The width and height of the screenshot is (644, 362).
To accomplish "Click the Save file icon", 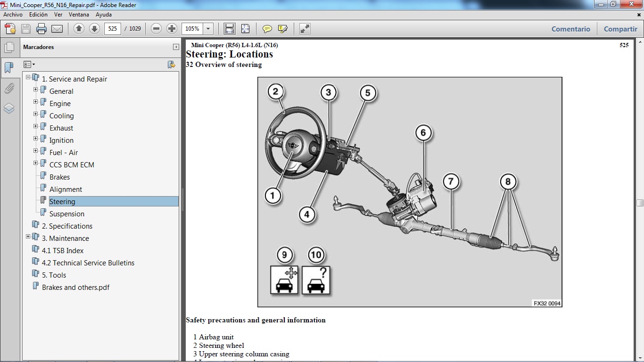I will point(26,29).
